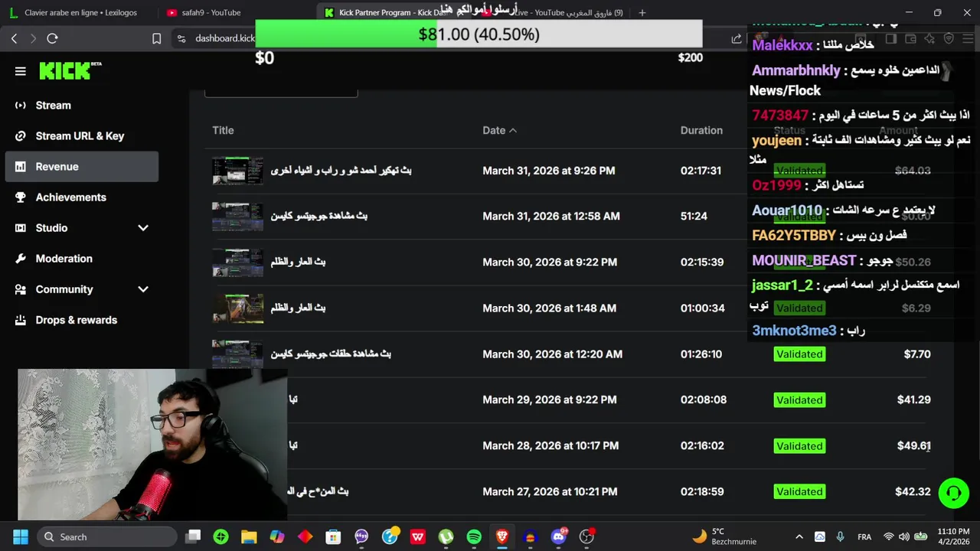Reload the page with refresh button
The image size is (980, 551).
pos(52,38)
